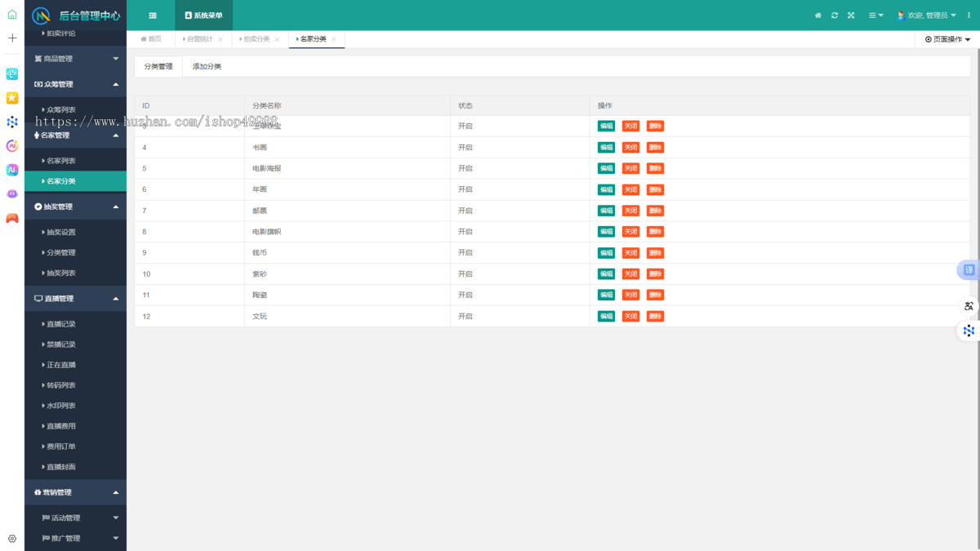Click 编辑 for the 书画 row

tap(606, 147)
